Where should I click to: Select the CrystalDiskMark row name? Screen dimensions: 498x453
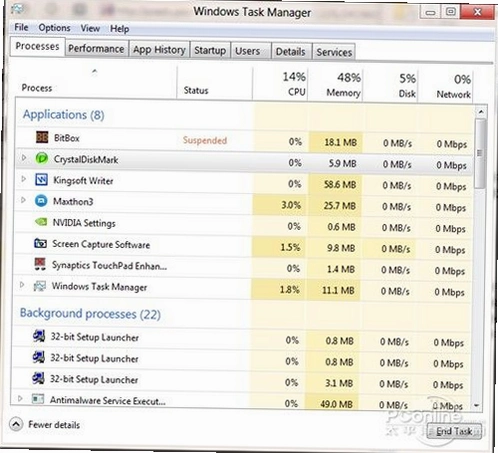coord(86,159)
